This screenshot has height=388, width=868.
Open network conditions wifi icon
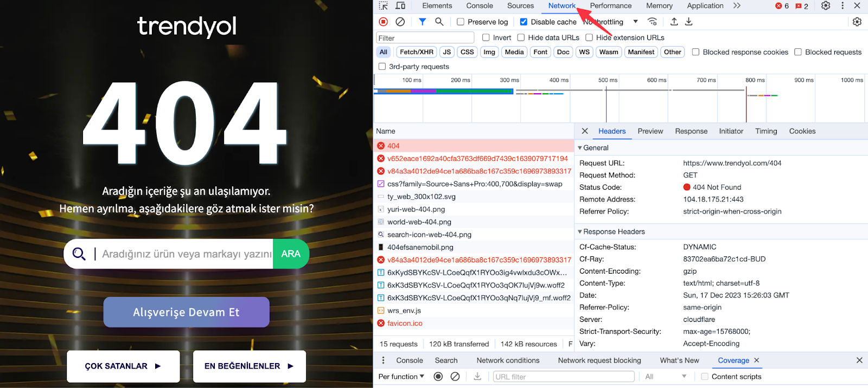pyautogui.click(x=653, y=22)
